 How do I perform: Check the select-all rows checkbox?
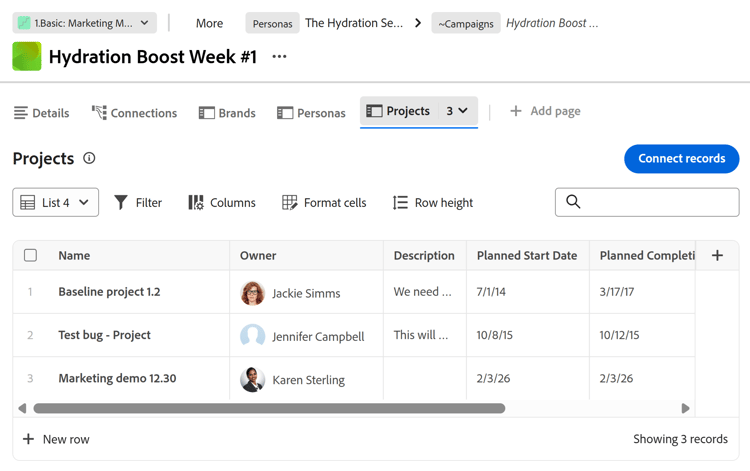(x=31, y=255)
